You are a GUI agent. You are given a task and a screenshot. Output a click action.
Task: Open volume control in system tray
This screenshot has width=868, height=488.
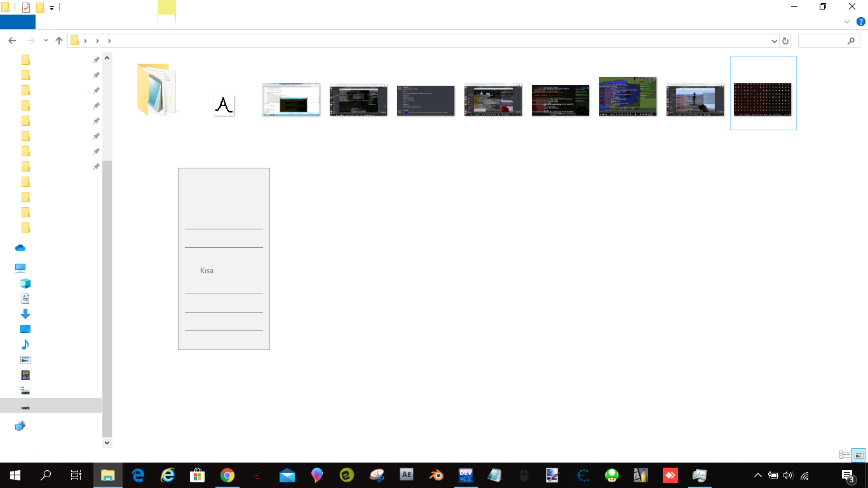pos(789,475)
